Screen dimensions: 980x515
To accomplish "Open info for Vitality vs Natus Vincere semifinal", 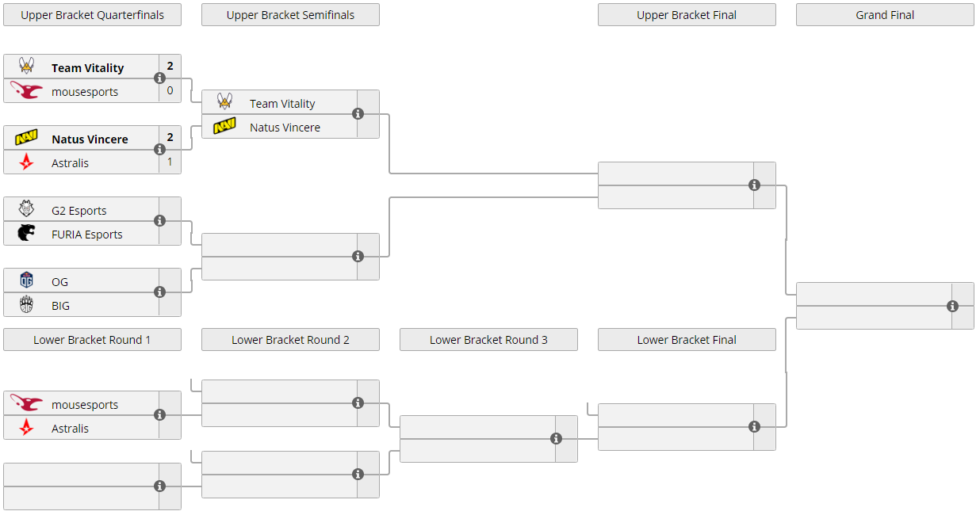I will [x=358, y=114].
